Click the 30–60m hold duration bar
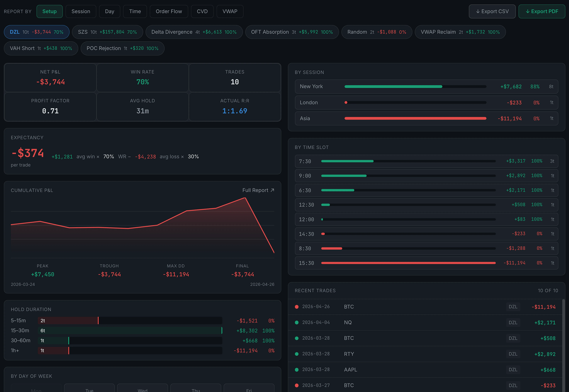 130,341
